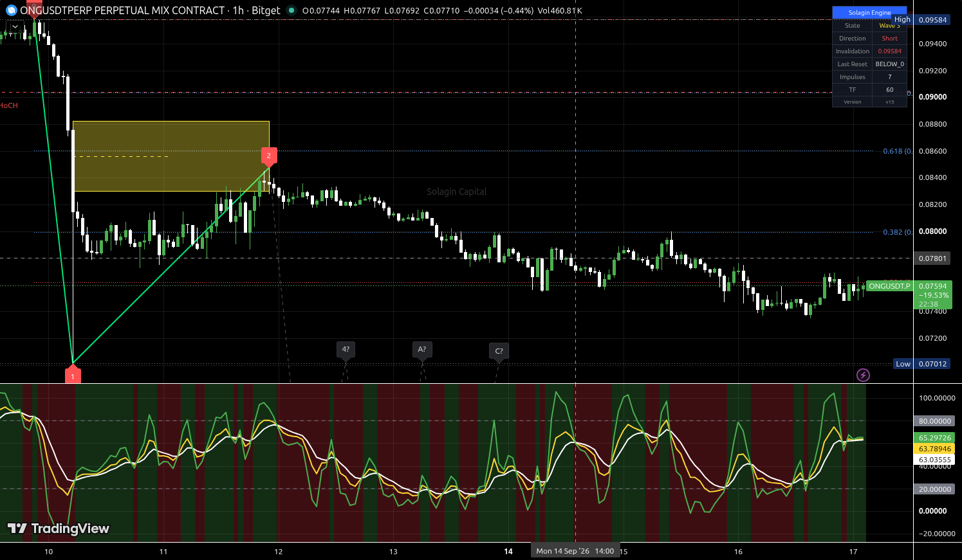Click the projected C? wave label
Viewport: 962px width, 560px height.
point(499,351)
